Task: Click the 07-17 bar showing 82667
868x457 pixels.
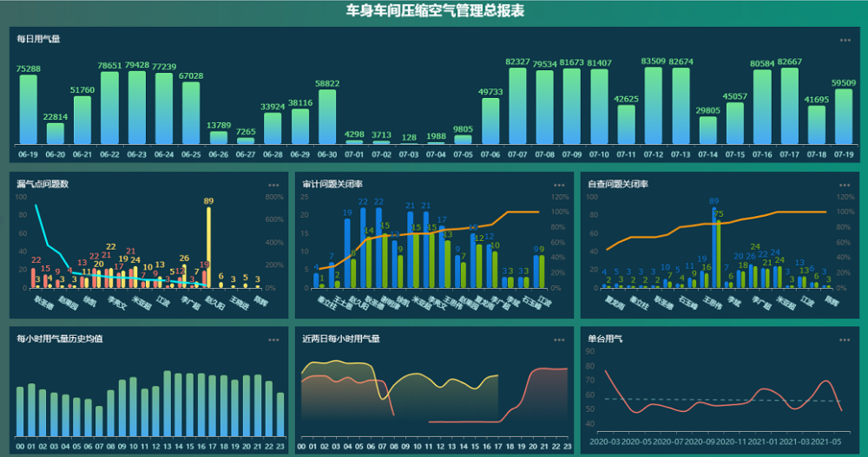Action: [x=789, y=106]
